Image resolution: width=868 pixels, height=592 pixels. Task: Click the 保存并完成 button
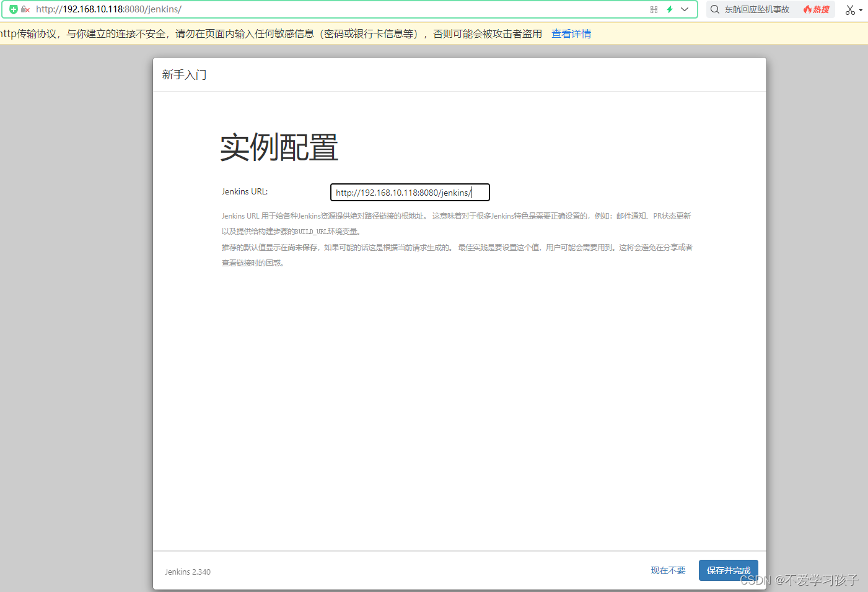point(729,570)
